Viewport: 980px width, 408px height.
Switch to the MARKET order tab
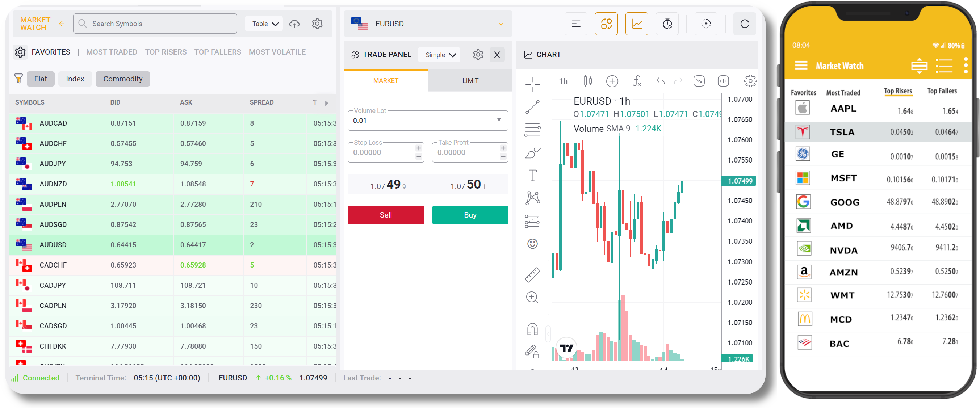(x=385, y=81)
